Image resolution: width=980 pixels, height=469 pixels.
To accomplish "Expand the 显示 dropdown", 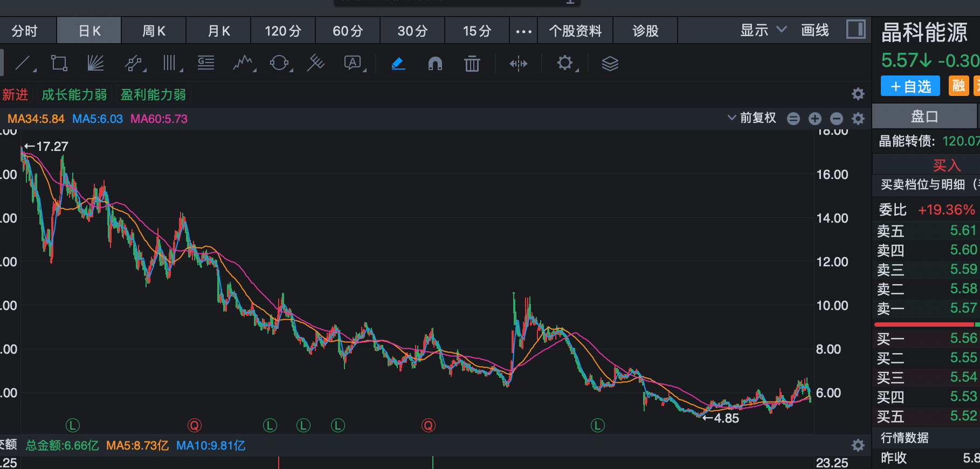I will [763, 30].
